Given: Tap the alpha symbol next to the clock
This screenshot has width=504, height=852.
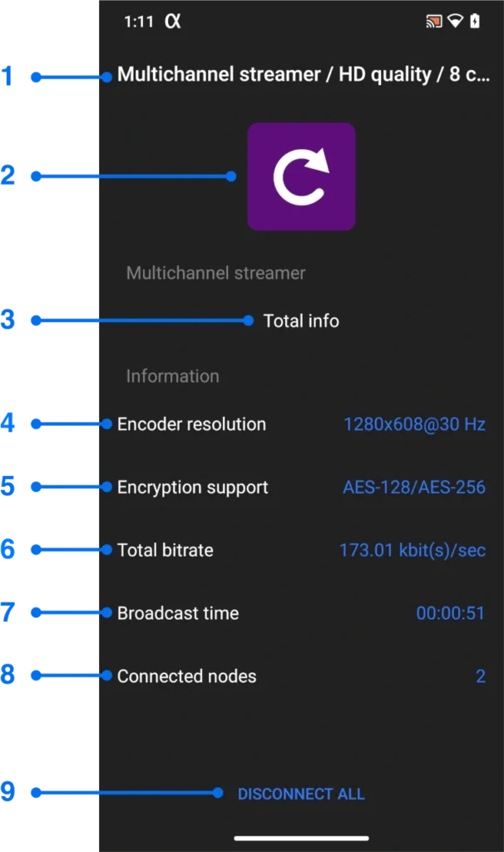Looking at the screenshot, I should pyautogui.click(x=174, y=22).
